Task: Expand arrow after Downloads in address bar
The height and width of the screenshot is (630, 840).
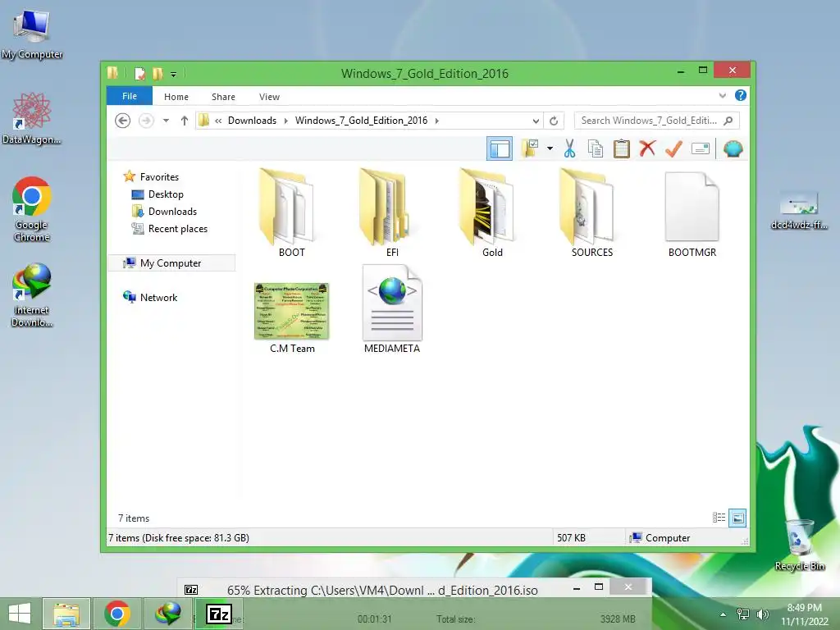Action: 285,121
